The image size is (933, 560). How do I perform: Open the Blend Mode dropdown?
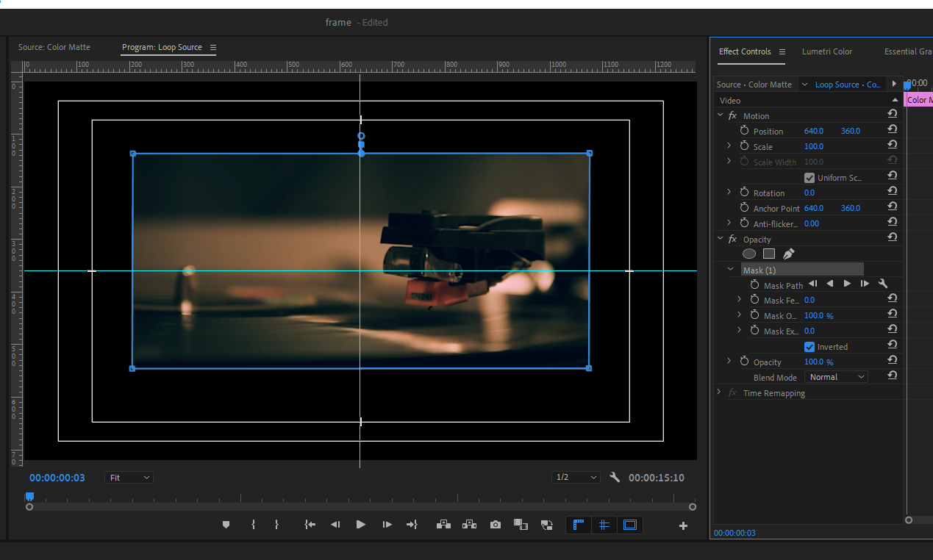pyautogui.click(x=836, y=377)
